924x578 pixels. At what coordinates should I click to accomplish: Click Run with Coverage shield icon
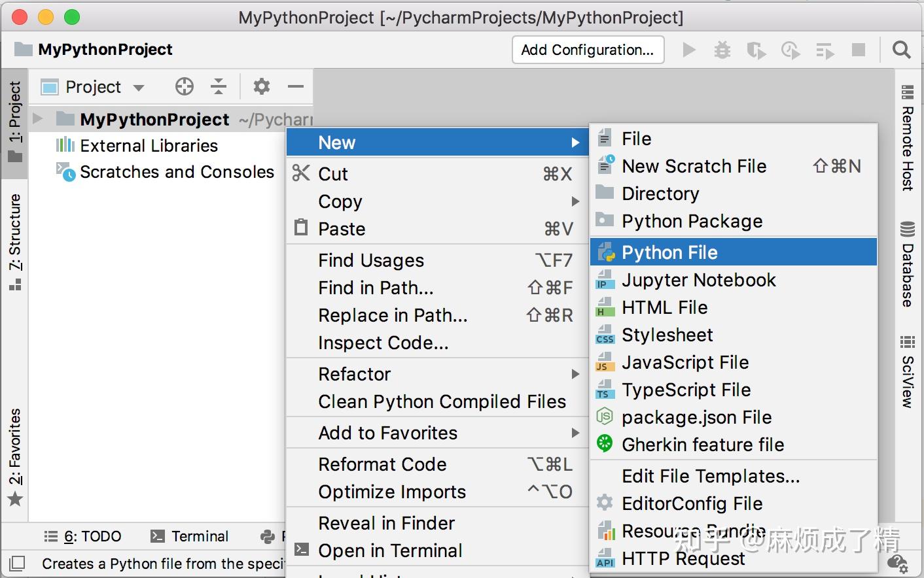[756, 50]
